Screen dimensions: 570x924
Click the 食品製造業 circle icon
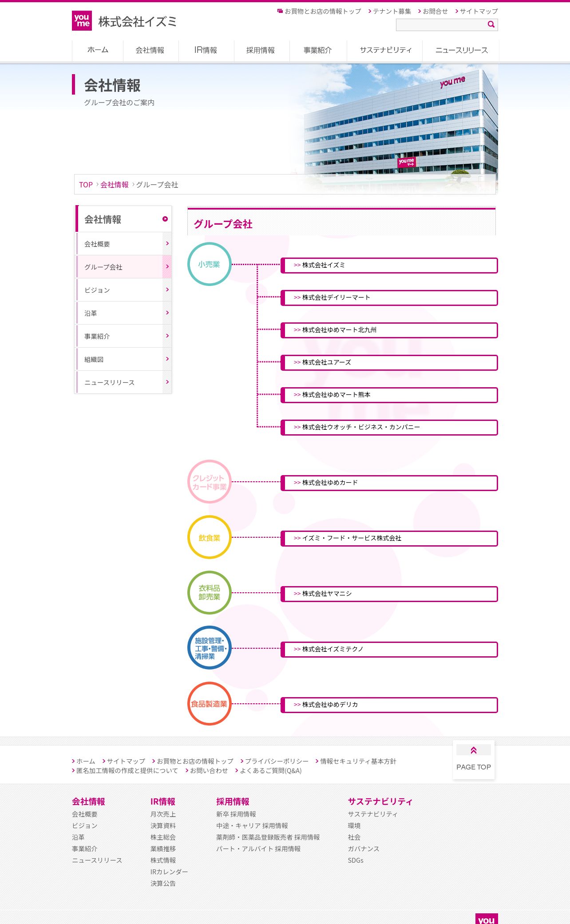(x=210, y=704)
